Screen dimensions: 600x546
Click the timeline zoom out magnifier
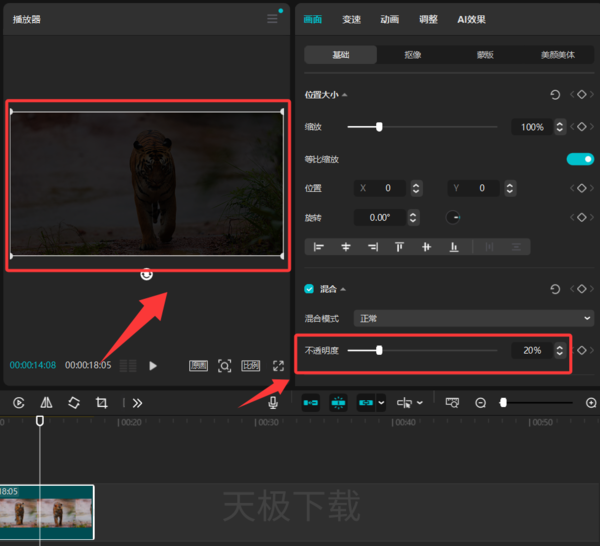click(x=480, y=403)
